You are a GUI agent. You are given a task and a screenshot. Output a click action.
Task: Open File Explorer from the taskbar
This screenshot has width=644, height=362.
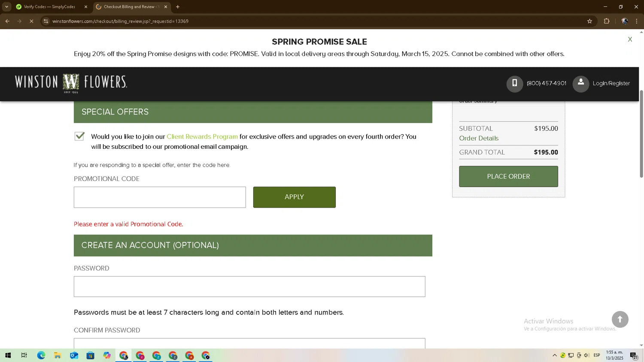coord(58,355)
